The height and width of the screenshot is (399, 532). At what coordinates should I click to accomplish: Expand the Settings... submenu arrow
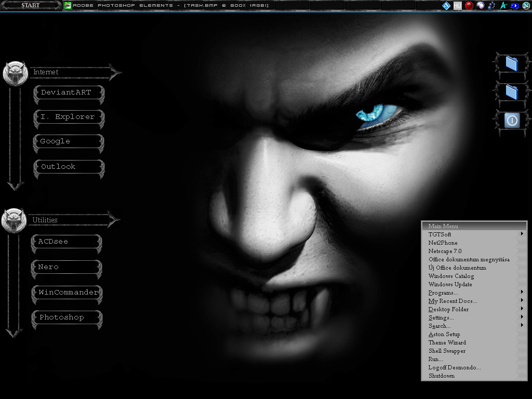[522, 317]
